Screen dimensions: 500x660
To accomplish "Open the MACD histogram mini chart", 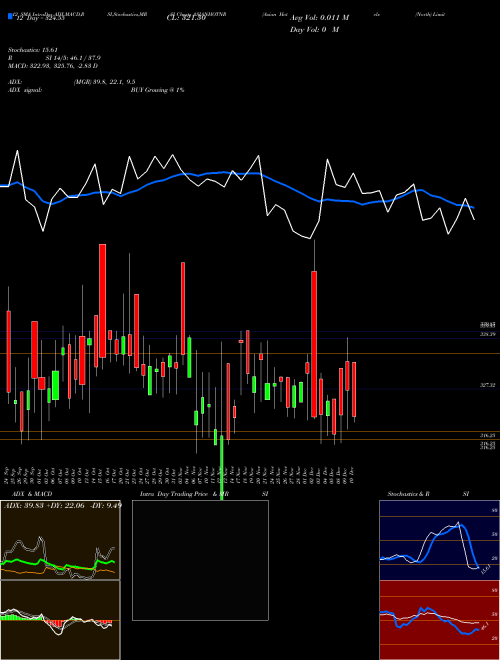I will point(60,620).
